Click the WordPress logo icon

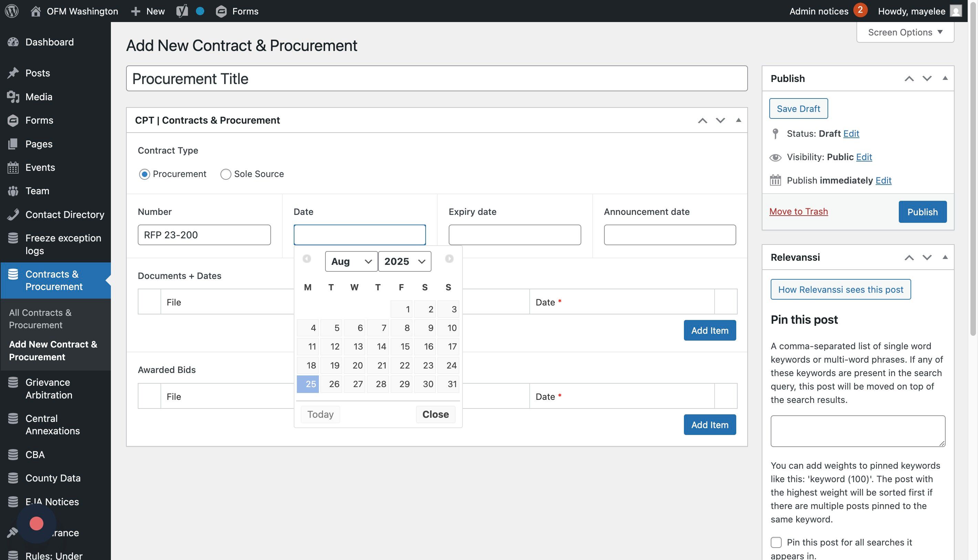12,11
